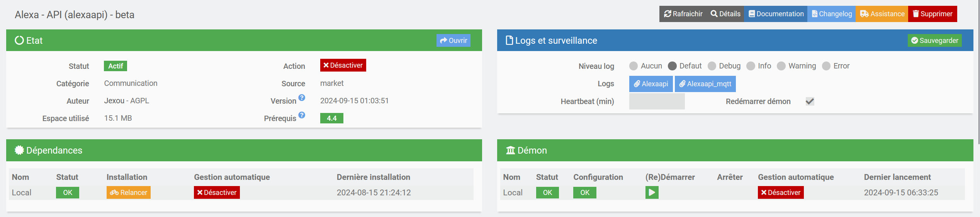
Task: Relaunch dependencies installation with Relancer
Action: click(128, 192)
